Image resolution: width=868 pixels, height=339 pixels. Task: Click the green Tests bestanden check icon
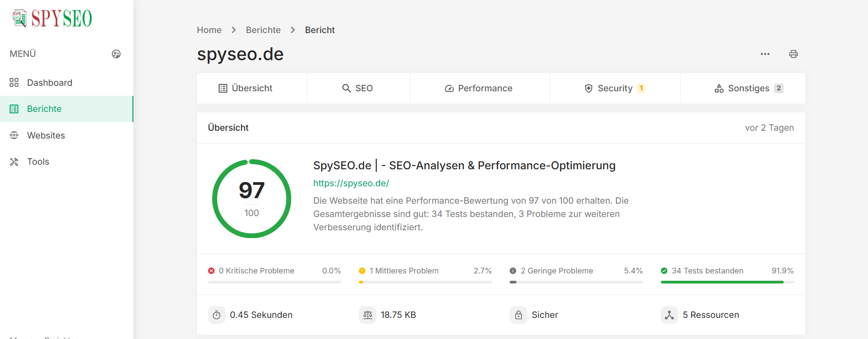pos(664,271)
